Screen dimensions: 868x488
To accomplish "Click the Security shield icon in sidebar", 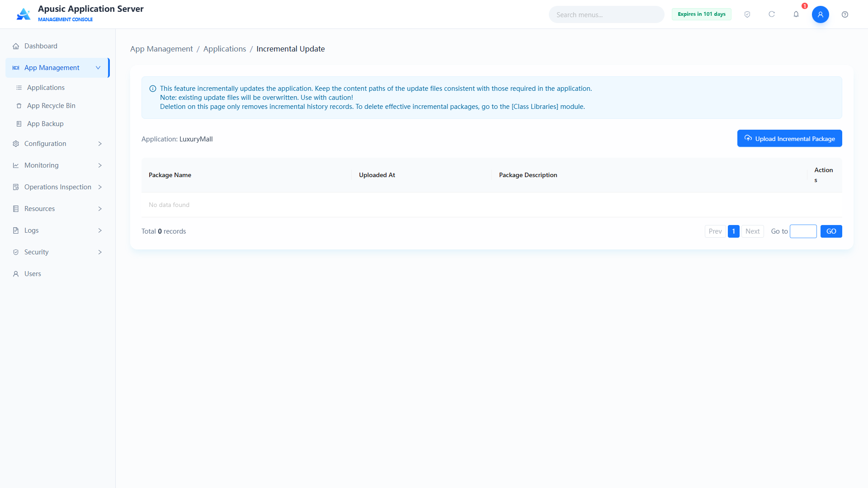I will click(x=16, y=252).
